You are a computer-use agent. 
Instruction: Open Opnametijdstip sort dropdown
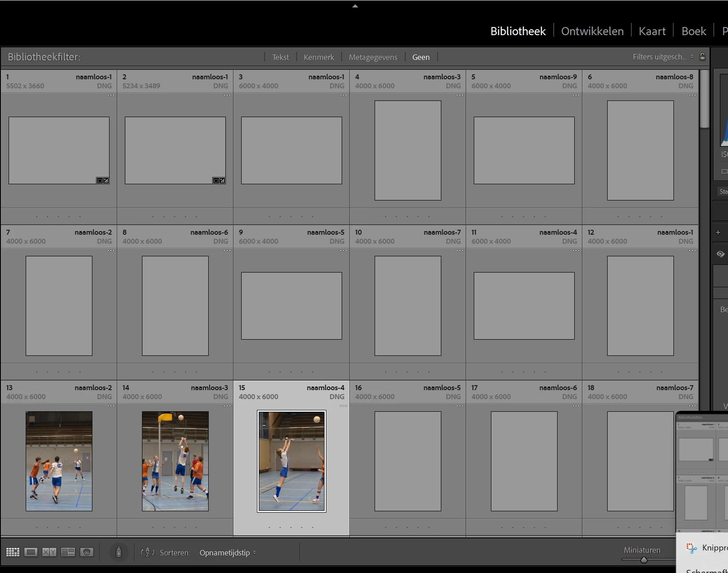click(228, 553)
